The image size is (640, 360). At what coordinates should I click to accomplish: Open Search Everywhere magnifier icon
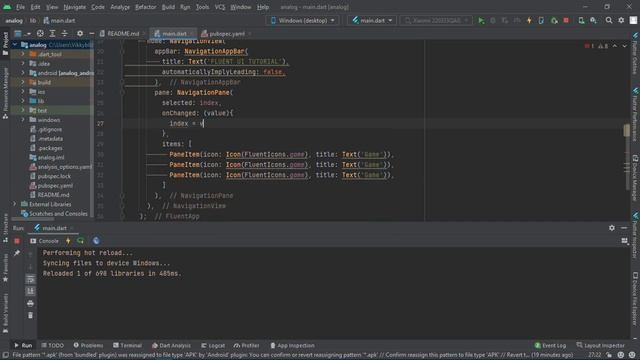pos(609,20)
